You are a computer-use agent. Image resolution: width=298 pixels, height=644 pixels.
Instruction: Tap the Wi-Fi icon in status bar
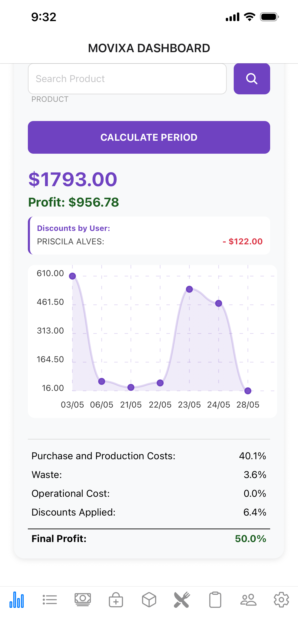click(x=249, y=17)
